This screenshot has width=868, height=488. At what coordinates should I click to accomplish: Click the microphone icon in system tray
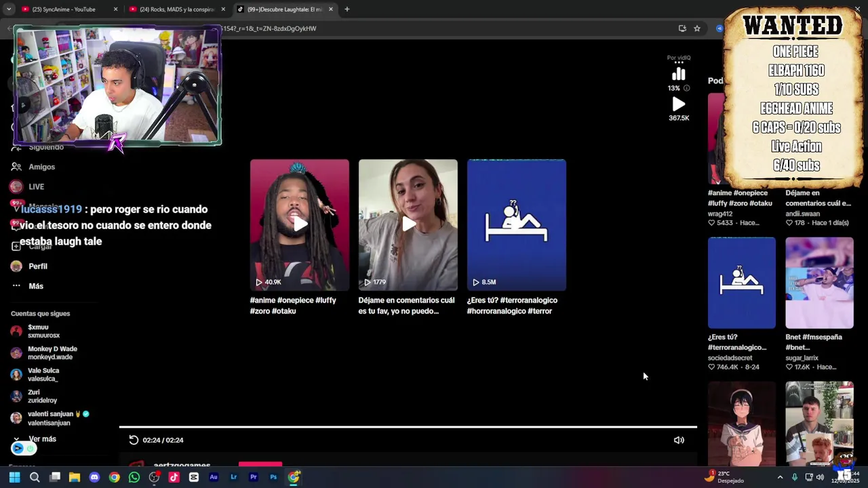(795, 477)
